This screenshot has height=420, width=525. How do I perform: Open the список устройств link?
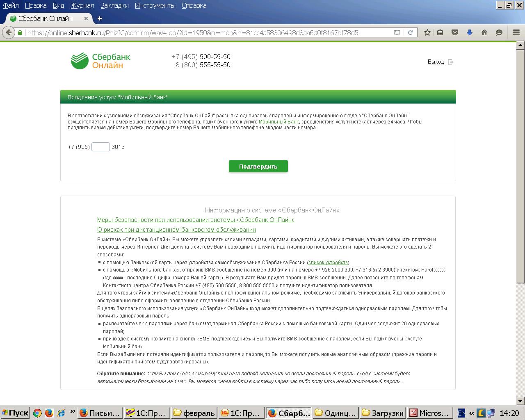(x=328, y=262)
